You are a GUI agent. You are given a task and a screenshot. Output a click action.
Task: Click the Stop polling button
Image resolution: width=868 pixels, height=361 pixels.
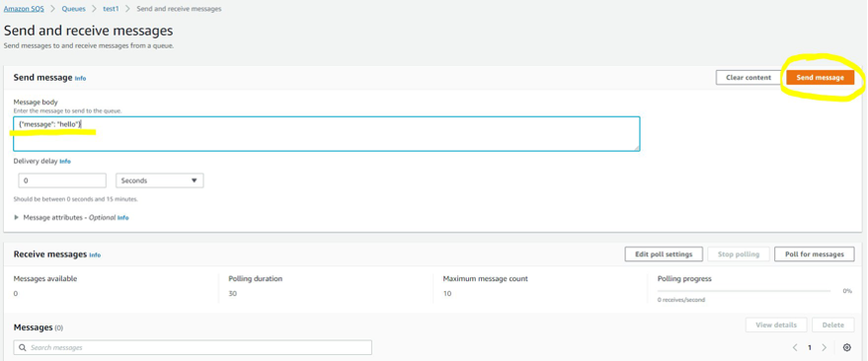coord(739,254)
